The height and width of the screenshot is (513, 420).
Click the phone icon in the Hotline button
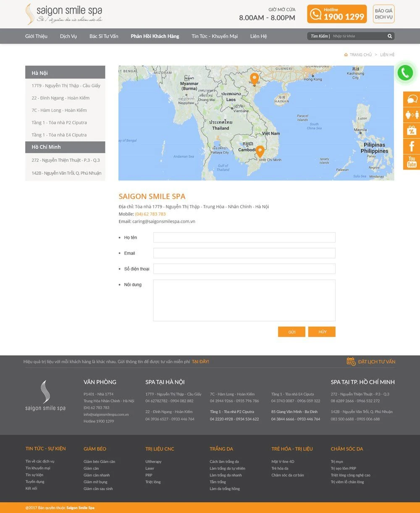[x=315, y=14]
